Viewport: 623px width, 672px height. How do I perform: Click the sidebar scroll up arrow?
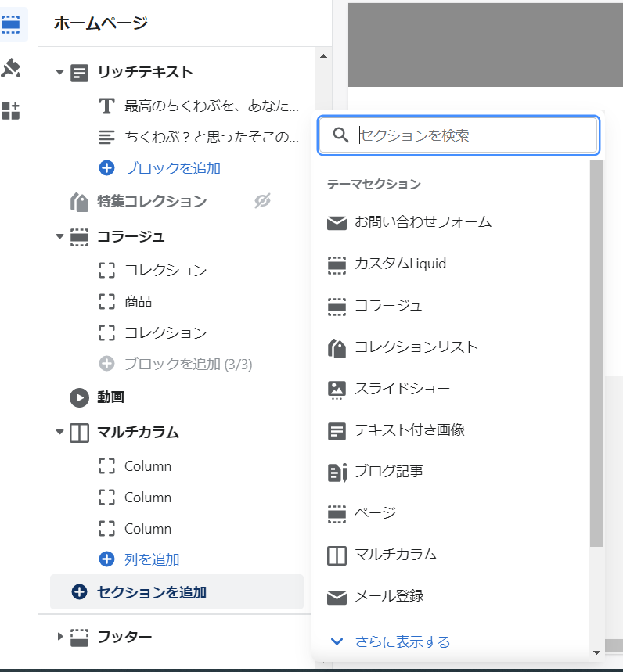pos(324,56)
